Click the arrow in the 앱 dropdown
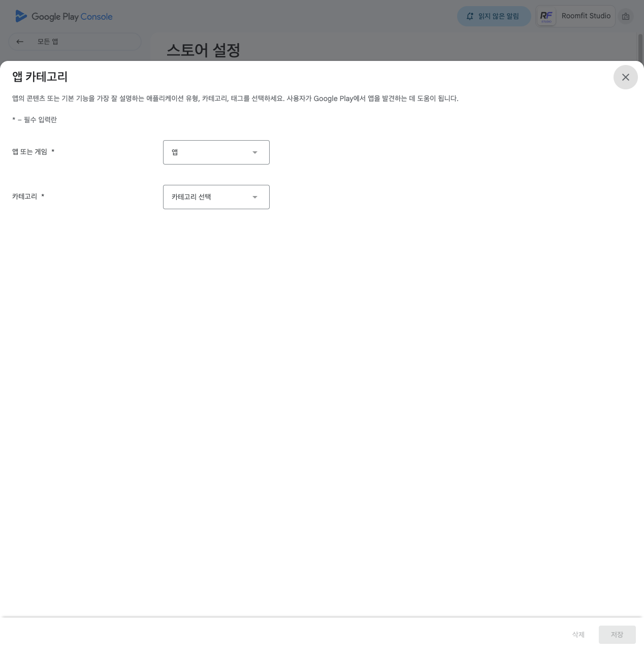This screenshot has height=652, width=644. point(255,152)
